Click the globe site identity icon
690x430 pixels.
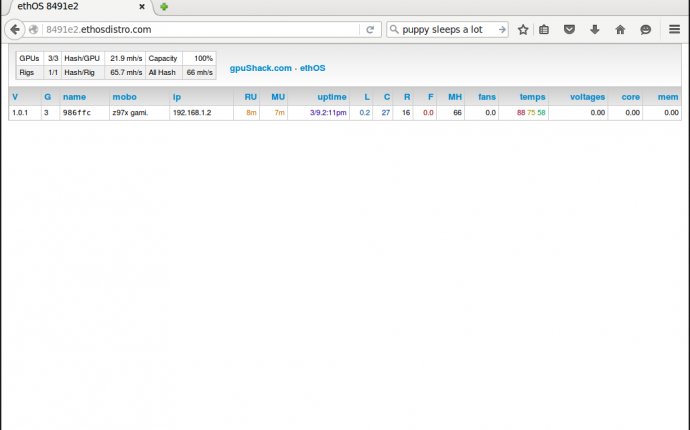coord(33,29)
